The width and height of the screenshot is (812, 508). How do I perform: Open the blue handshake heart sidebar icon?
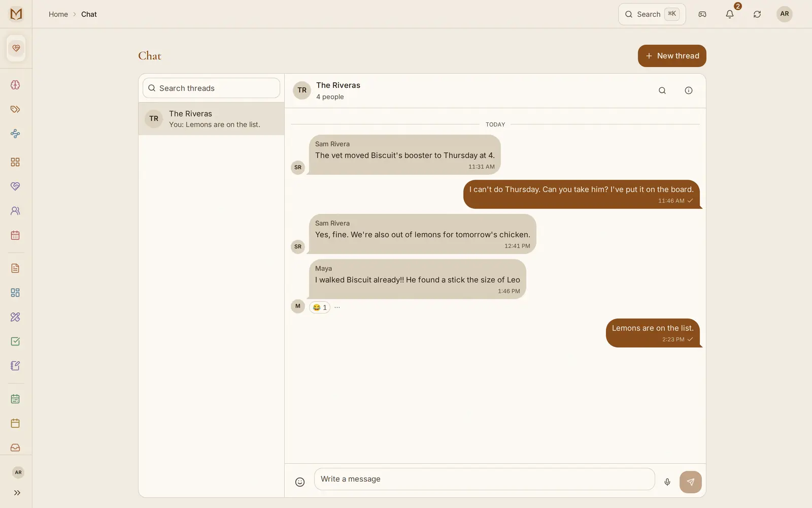pyautogui.click(x=15, y=186)
